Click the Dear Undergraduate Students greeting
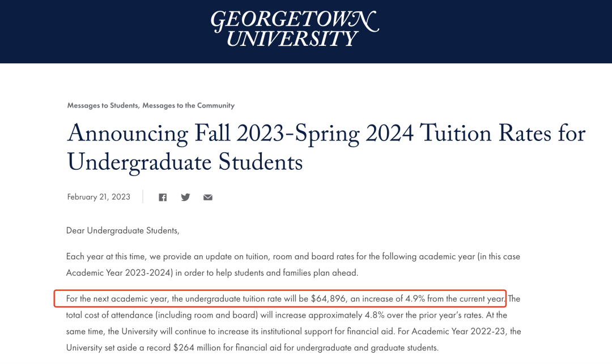Screen dimensions: 612x364 [123, 230]
